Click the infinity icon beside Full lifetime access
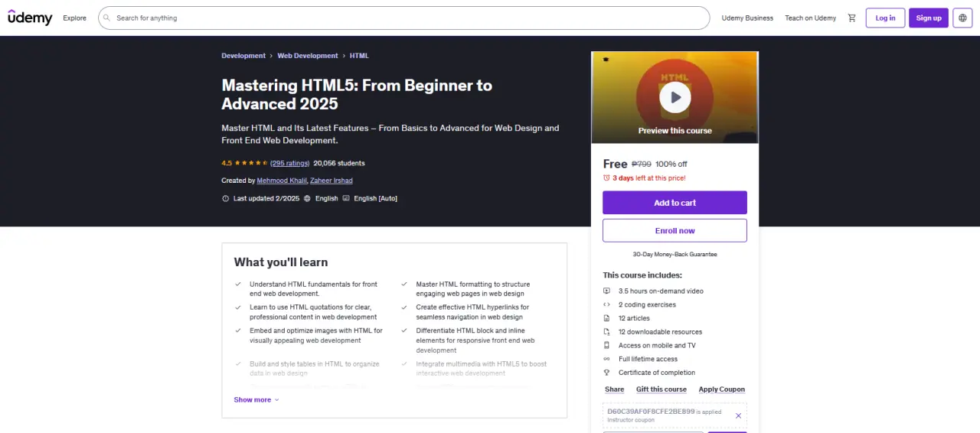Image resolution: width=980 pixels, height=433 pixels. pyautogui.click(x=606, y=359)
